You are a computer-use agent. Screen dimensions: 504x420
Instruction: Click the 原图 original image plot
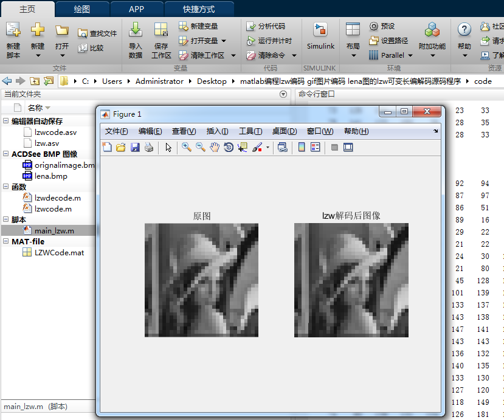pos(201,280)
